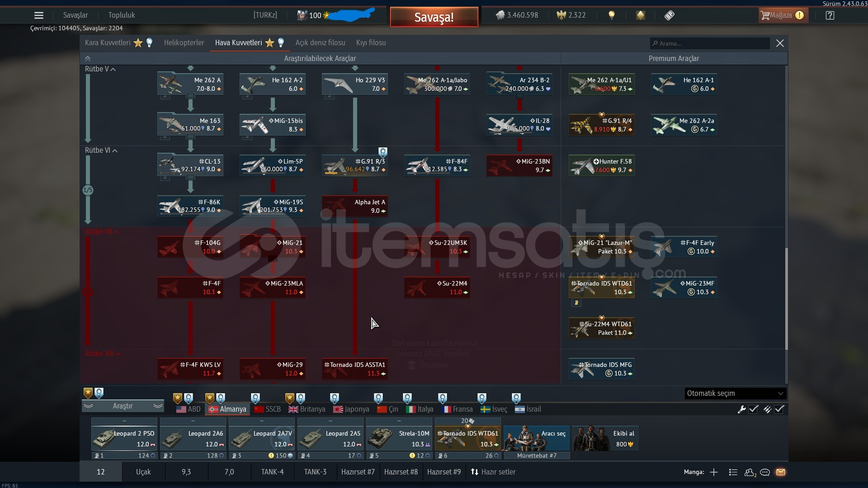Close the research tree window
The width and height of the screenshot is (868, 488).
[780, 43]
